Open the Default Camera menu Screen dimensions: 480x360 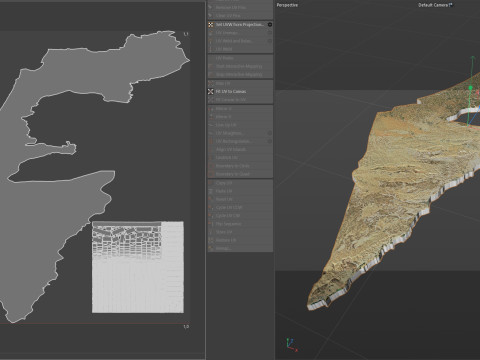pyautogui.click(x=435, y=5)
